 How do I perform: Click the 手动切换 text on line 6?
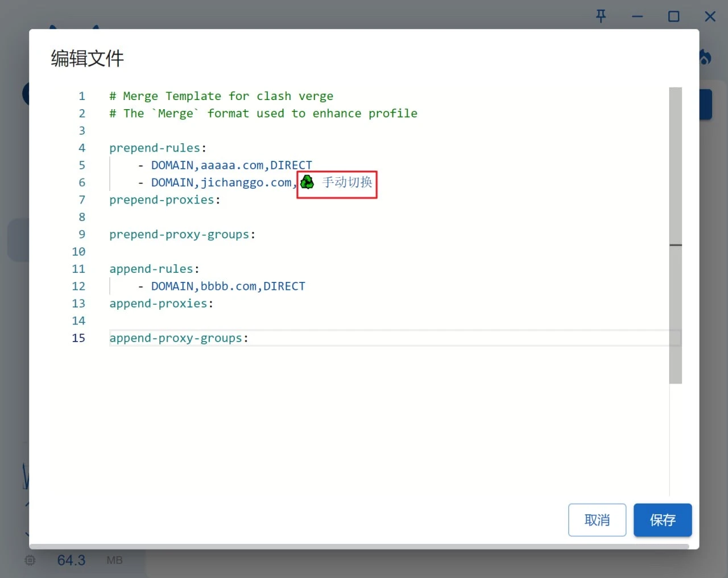tap(347, 182)
